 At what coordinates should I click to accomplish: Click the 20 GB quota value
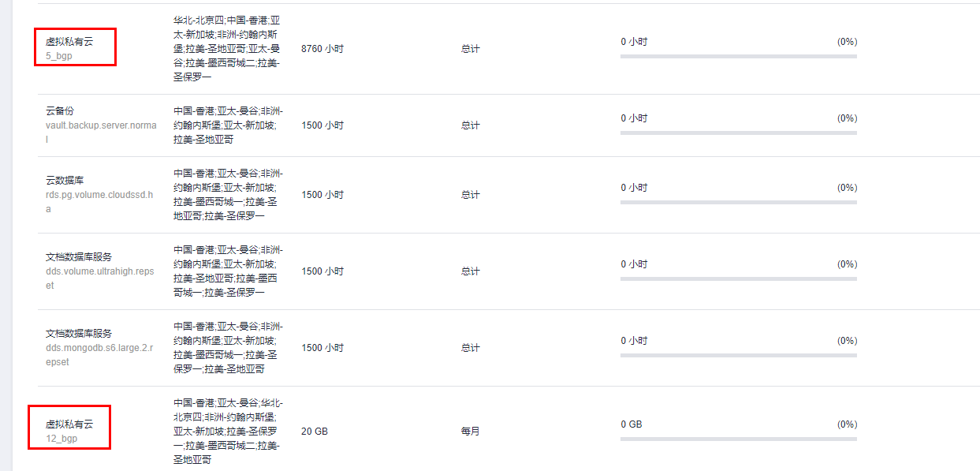point(315,432)
